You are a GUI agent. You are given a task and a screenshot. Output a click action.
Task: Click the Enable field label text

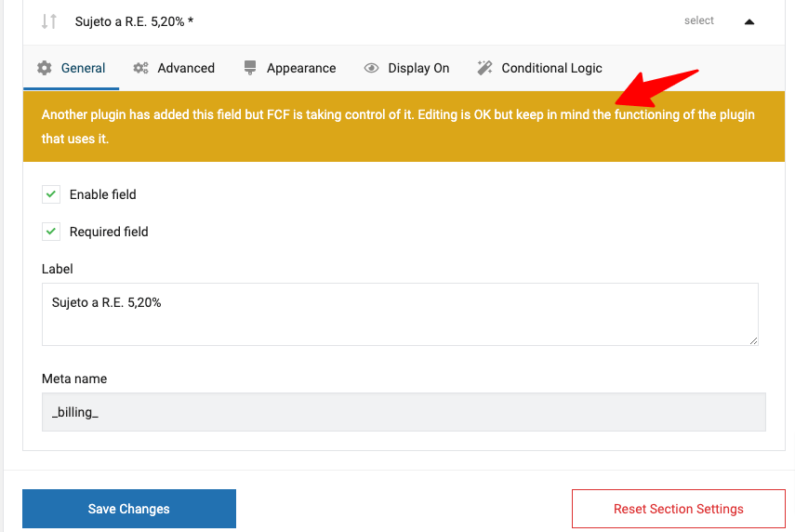coord(103,194)
